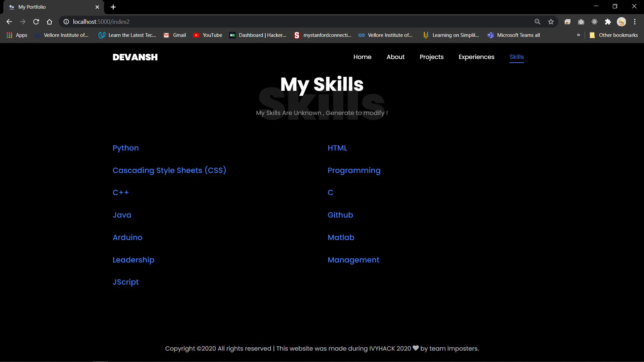The image size is (644, 362).
Task: Bookmark this page with star icon
Action: click(x=551, y=22)
